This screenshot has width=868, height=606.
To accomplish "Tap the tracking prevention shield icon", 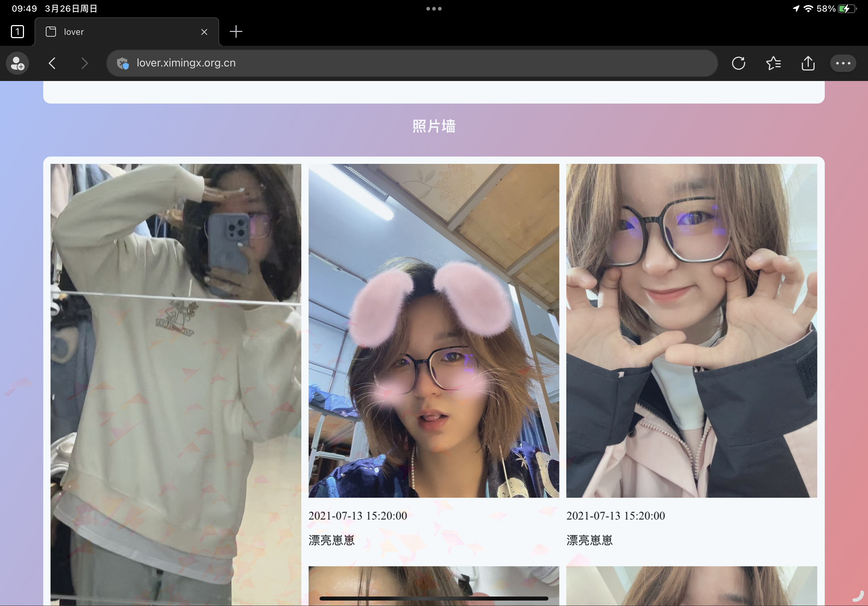I will click(x=123, y=63).
